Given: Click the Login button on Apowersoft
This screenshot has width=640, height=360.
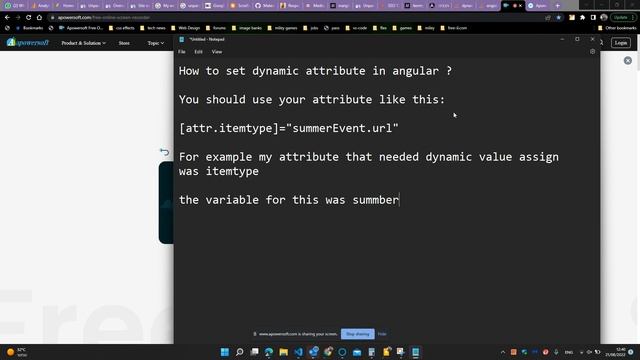Looking at the screenshot, I should point(620,43).
